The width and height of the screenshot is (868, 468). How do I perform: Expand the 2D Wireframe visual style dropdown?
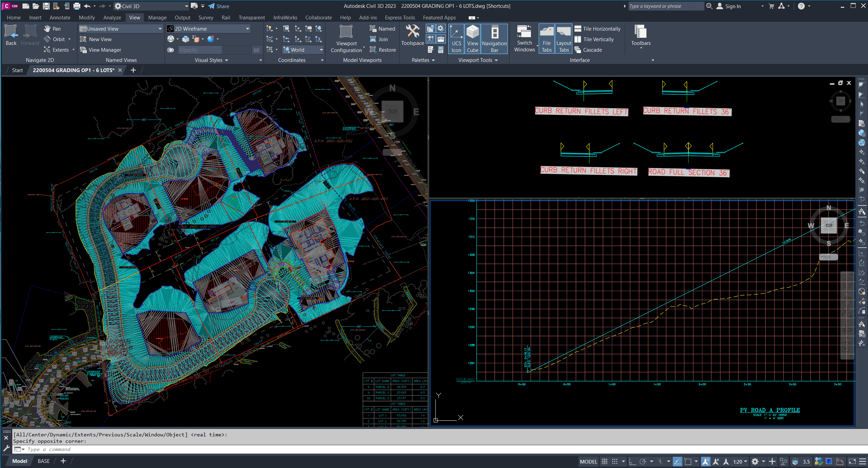click(x=248, y=29)
